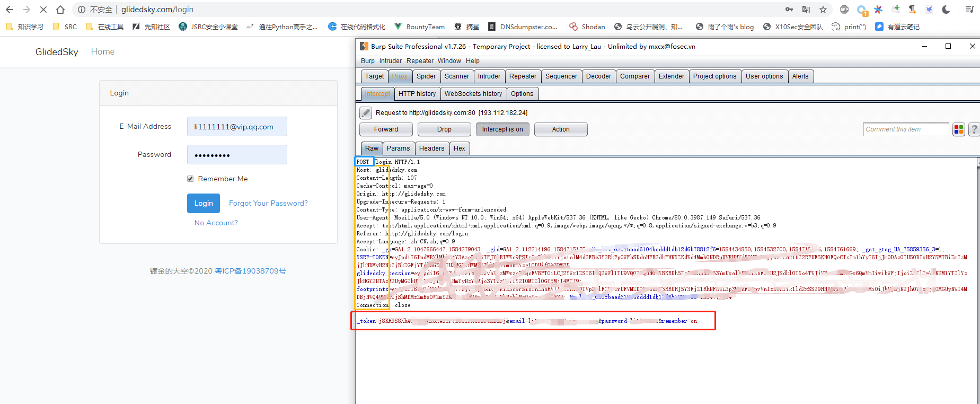Open the 在线工具 bookmark folder
The height and width of the screenshot is (404, 980).
coord(105,27)
